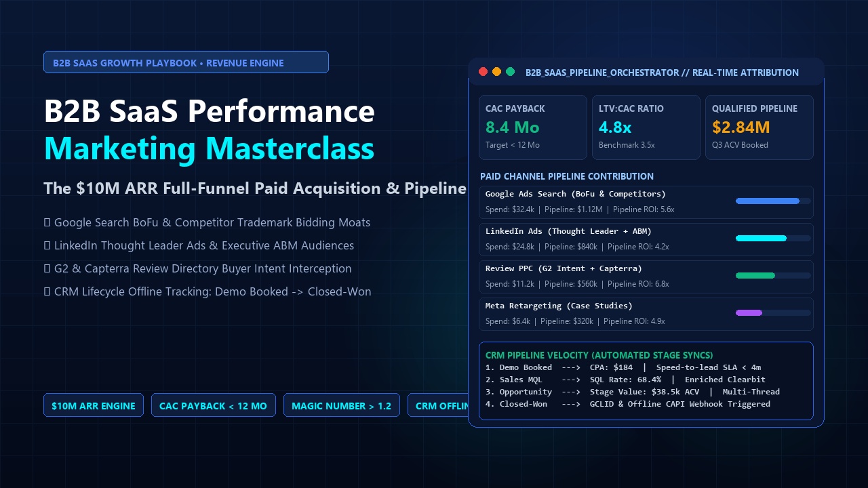The height and width of the screenshot is (488, 868).
Task: Click the 'Q3 ACV Booked' caption
Action: point(740,145)
